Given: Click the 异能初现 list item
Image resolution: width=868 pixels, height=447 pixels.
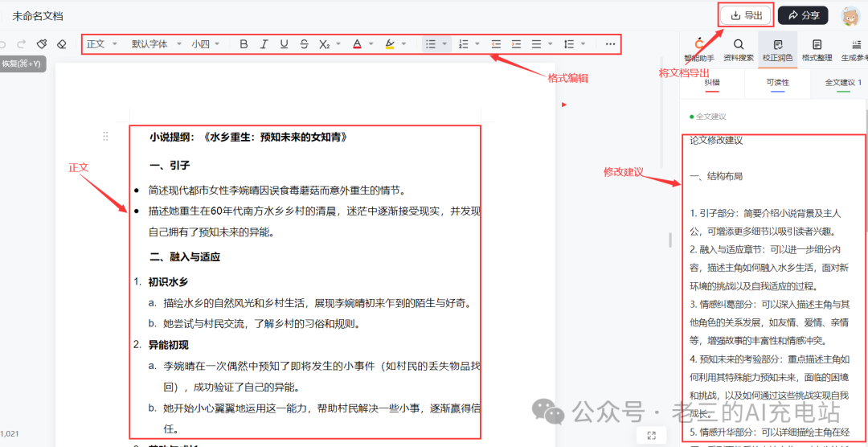Looking at the screenshot, I should (169, 345).
